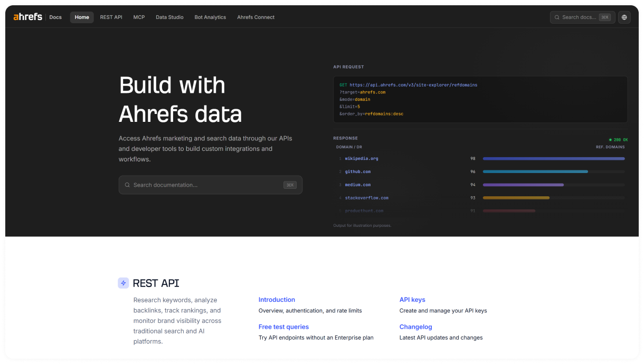Image resolution: width=644 pixels, height=364 pixels.
Task: Click the DR value 96
Action: (473, 171)
